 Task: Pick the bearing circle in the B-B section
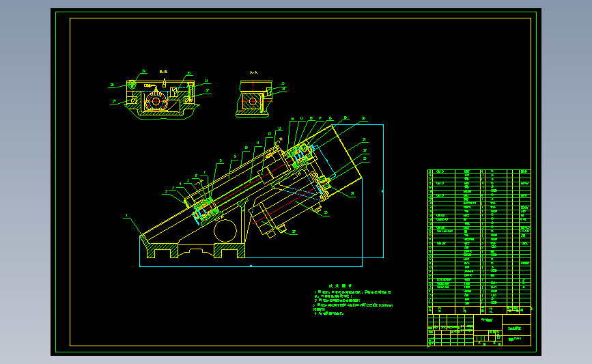156,101
